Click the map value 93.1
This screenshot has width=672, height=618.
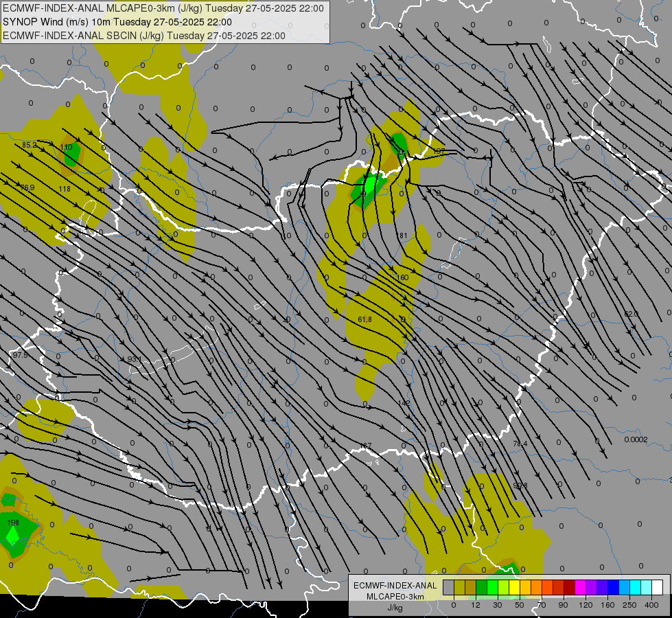click(x=135, y=359)
